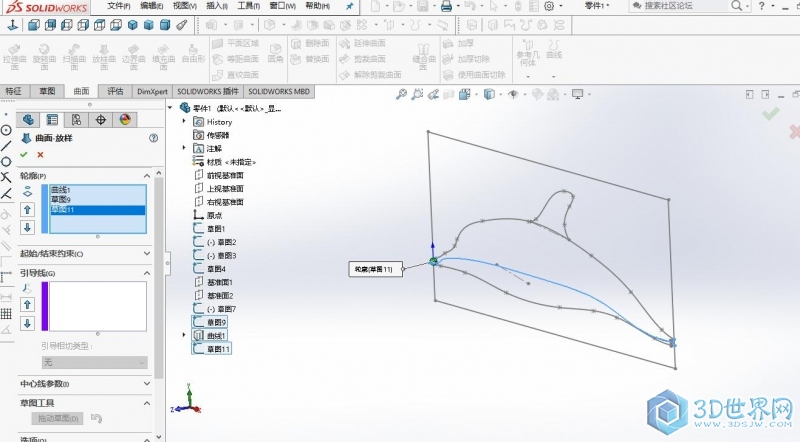Expand the 曲线1 tree node
800x442 pixels.
click(184, 335)
